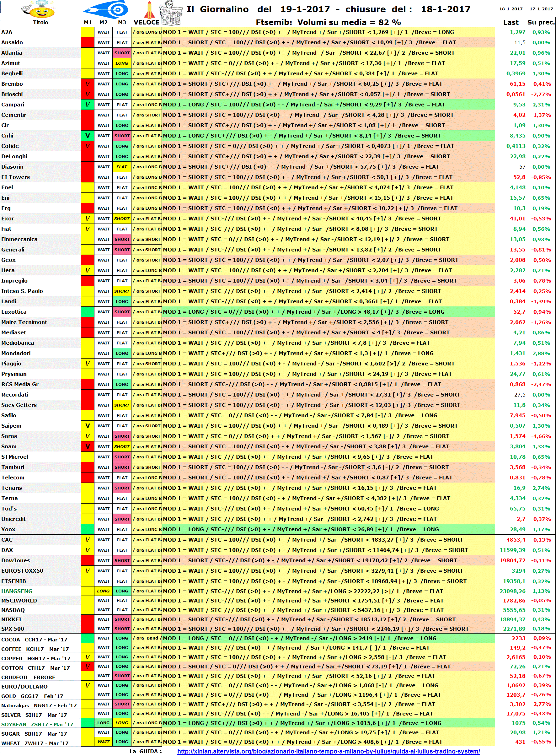This screenshot has height=756, width=556.
Task: Click Enel's Last value 4,148
Action: 517,187
